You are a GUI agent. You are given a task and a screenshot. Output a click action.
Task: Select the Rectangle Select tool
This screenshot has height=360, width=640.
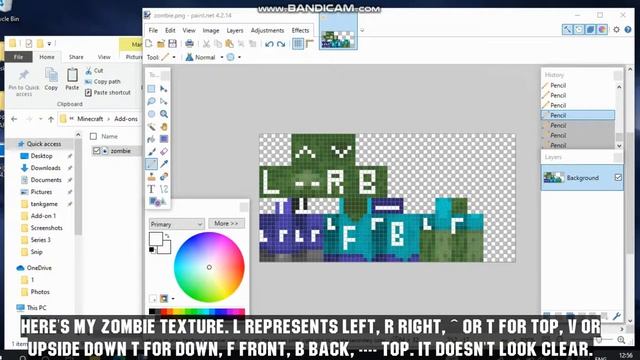[151, 89]
